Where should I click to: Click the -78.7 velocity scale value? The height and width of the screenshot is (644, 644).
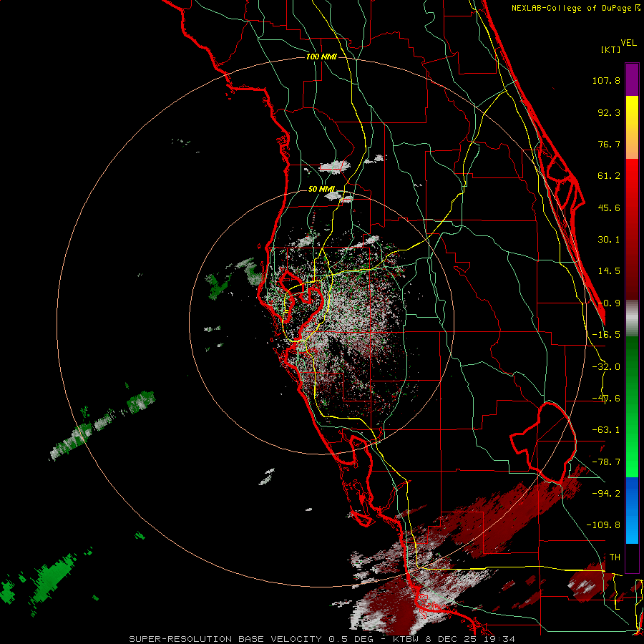coord(606,462)
